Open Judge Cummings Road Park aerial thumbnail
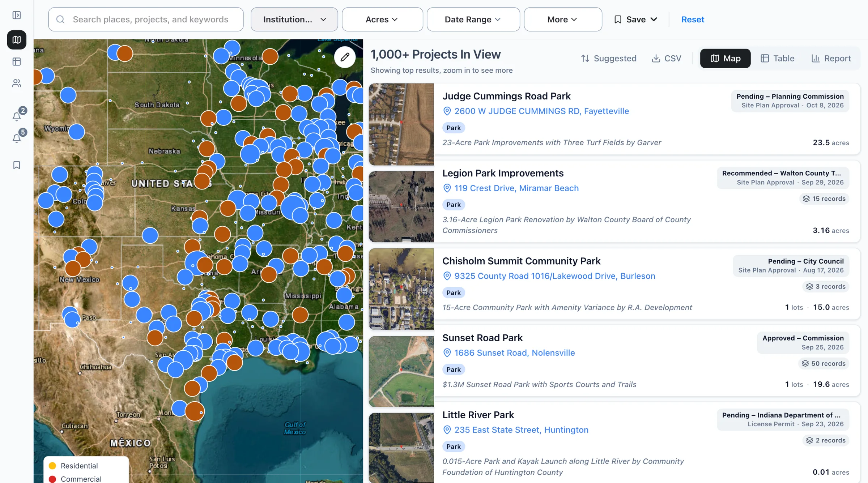Viewport: 868px width, 483px height. (x=401, y=124)
